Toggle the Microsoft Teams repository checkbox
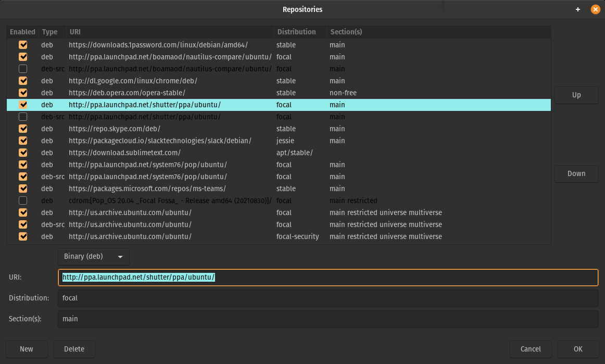This screenshot has height=364, width=605. coord(23,189)
